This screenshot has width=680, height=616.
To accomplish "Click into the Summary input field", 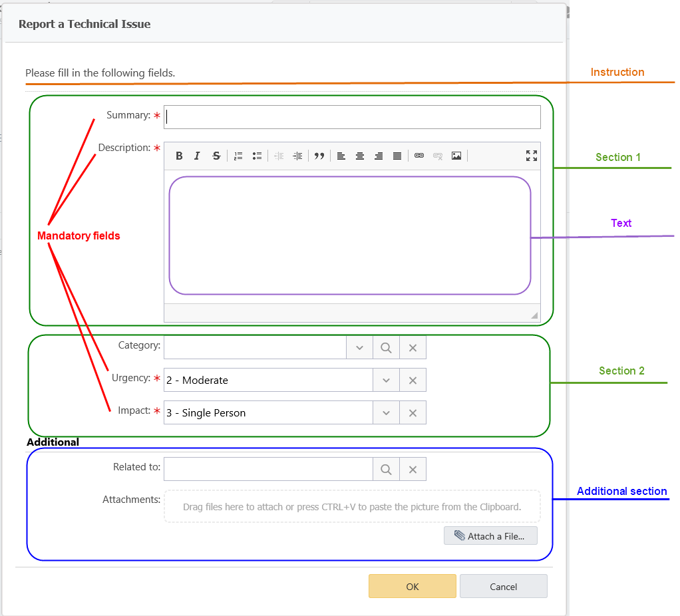I will 353,117.
